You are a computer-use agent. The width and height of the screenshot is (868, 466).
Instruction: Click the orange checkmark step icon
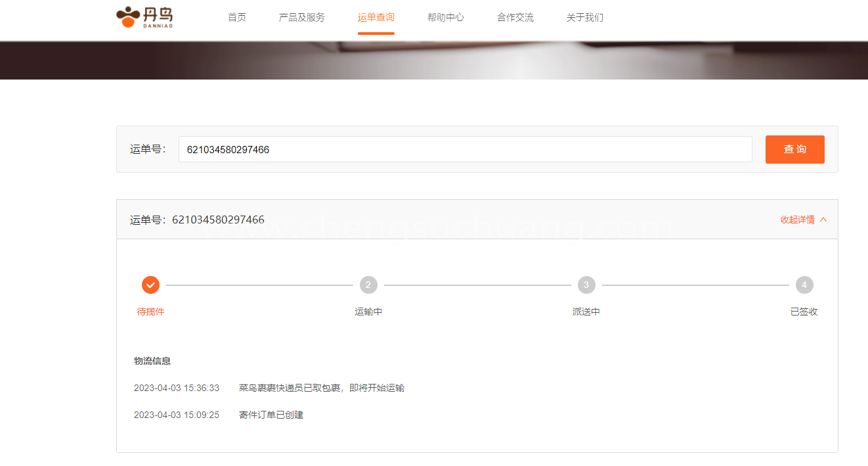coord(150,285)
